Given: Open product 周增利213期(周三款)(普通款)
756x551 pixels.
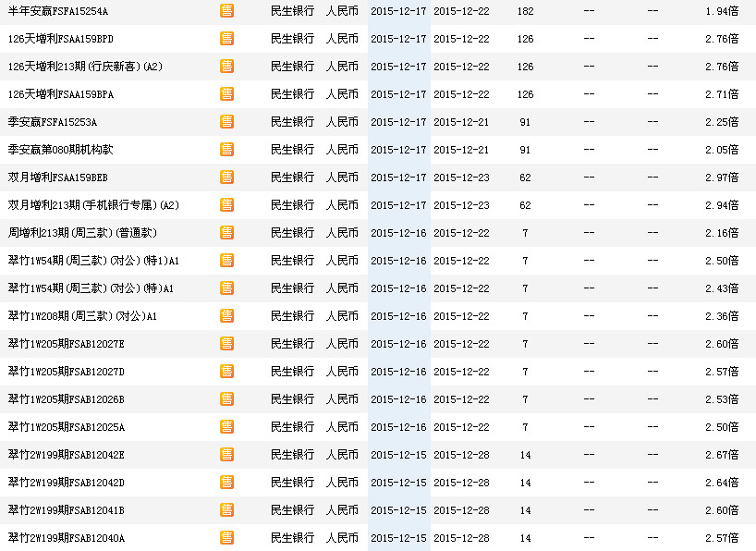Looking at the screenshot, I should pyautogui.click(x=82, y=233).
